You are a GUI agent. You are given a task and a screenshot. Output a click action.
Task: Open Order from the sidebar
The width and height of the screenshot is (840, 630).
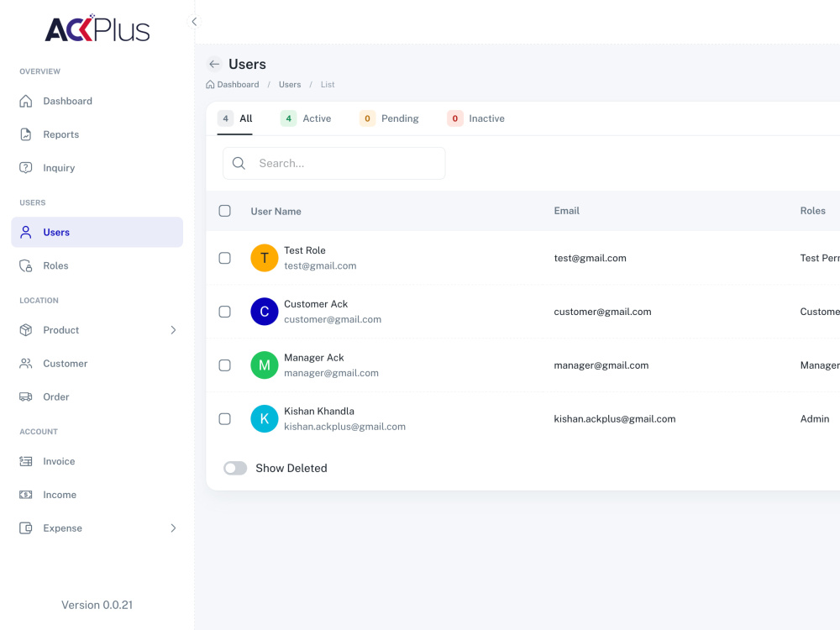coord(97,397)
